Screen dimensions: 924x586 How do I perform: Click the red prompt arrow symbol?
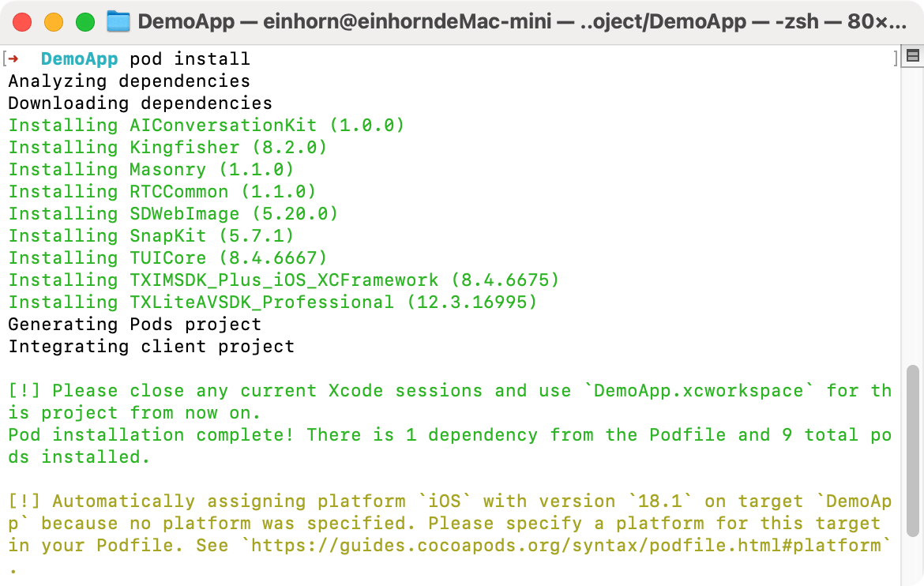pyautogui.click(x=13, y=59)
